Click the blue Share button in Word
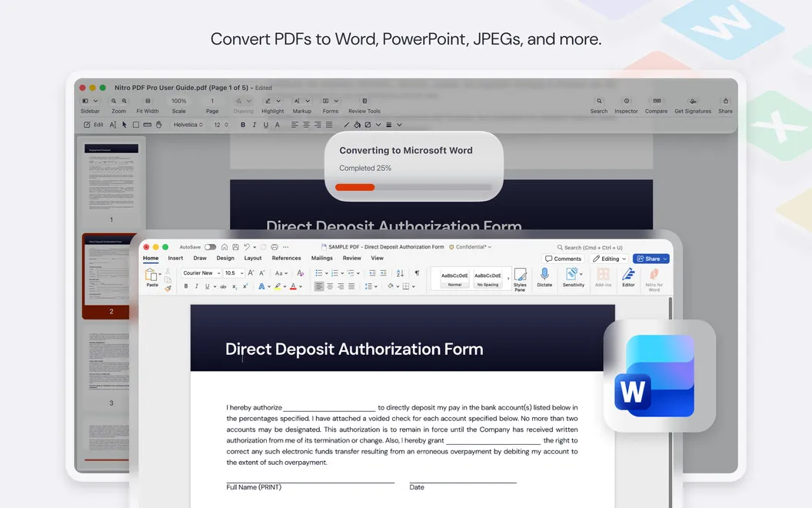The height and width of the screenshot is (508, 812). click(651, 259)
